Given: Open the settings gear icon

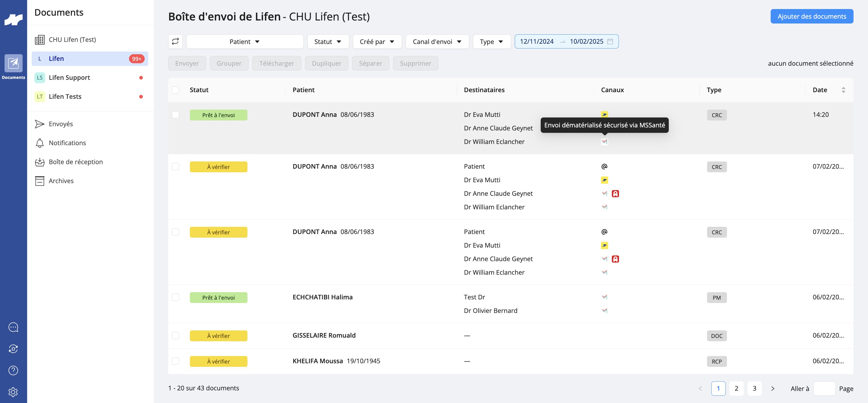Looking at the screenshot, I should [x=13, y=392].
